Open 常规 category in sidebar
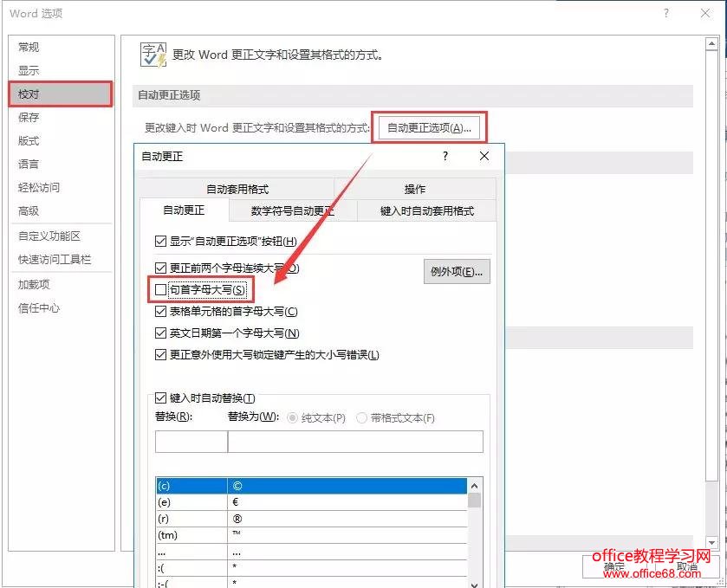Viewport: 727px width, 588px height. tap(29, 48)
